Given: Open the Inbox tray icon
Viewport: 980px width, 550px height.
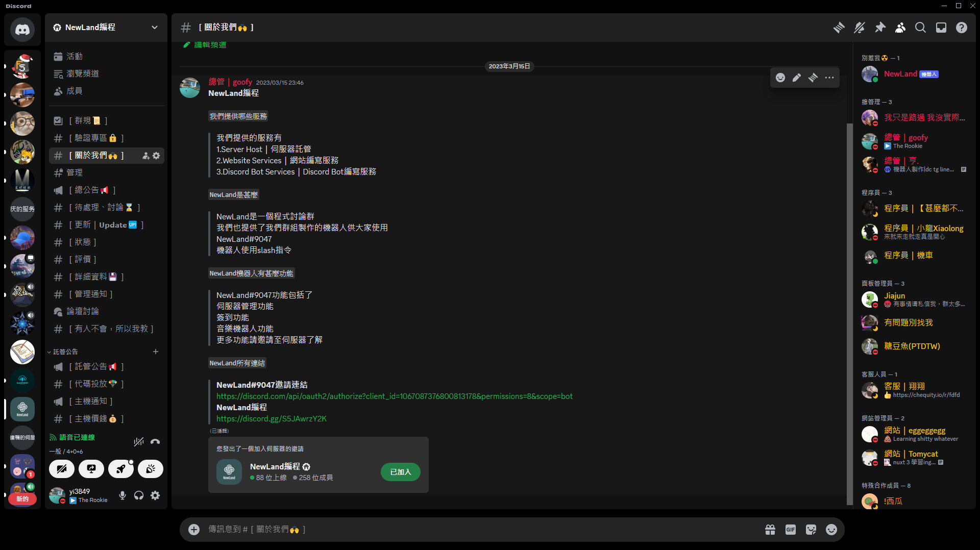Looking at the screenshot, I should pyautogui.click(x=941, y=28).
